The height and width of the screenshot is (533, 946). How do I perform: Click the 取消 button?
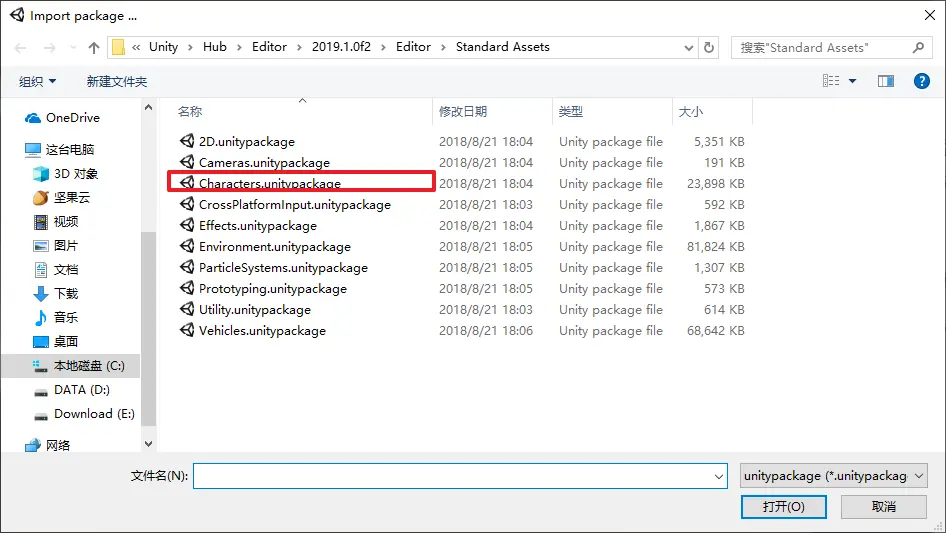[884, 506]
